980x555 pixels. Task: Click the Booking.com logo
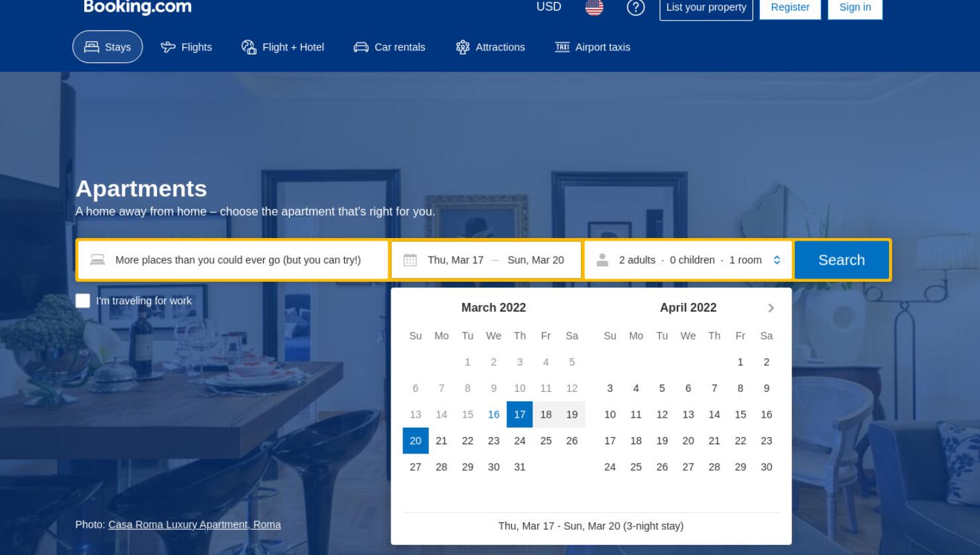click(137, 7)
